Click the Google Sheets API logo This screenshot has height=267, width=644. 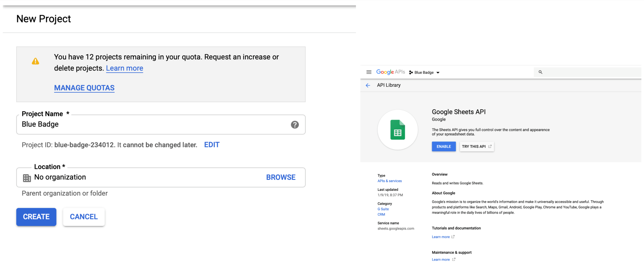[397, 130]
